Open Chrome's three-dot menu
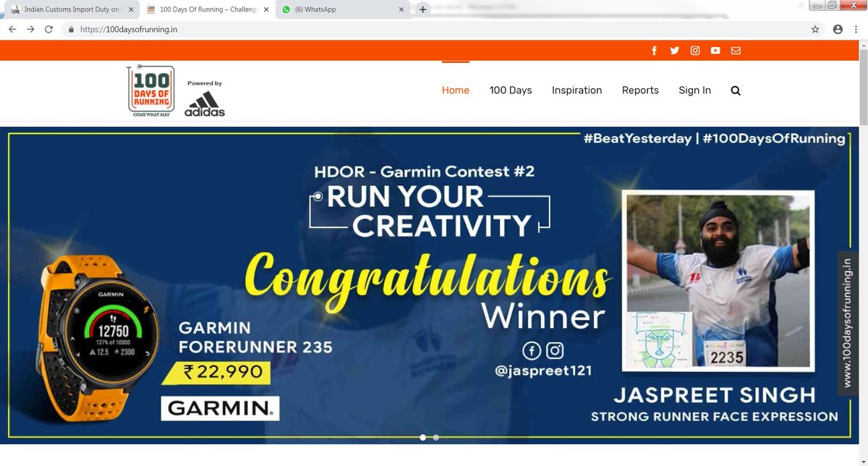868x466 pixels. click(x=856, y=30)
